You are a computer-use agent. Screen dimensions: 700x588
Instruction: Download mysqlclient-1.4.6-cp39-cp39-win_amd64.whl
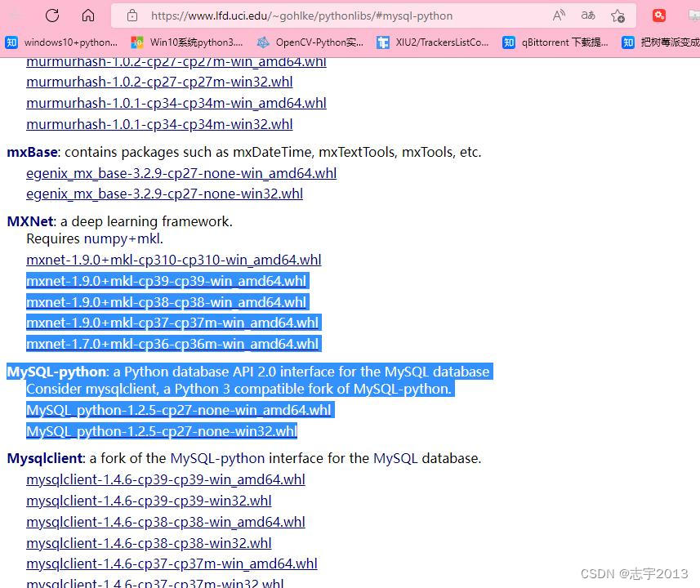(x=166, y=480)
